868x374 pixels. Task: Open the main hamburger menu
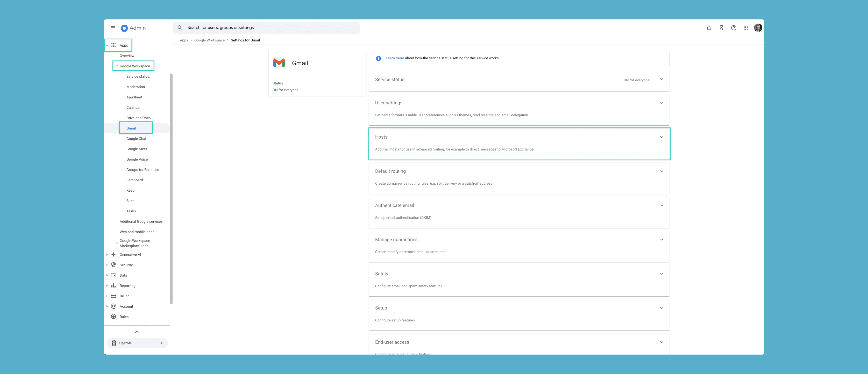(113, 28)
